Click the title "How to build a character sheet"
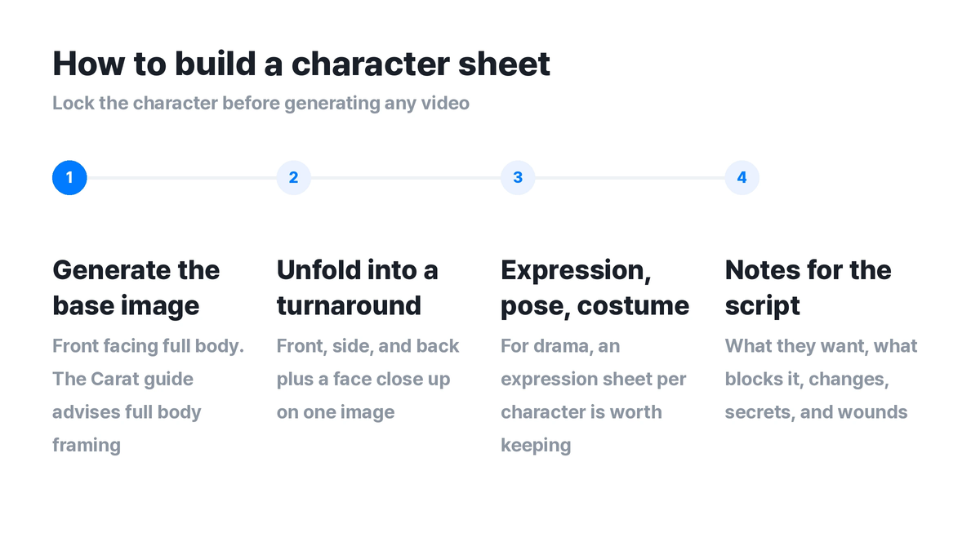 point(301,64)
